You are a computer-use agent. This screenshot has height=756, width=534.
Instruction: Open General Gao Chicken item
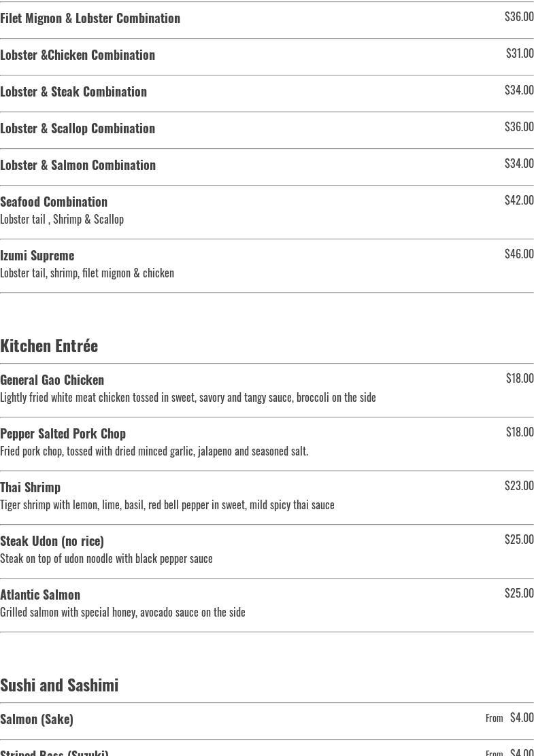click(x=267, y=390)
